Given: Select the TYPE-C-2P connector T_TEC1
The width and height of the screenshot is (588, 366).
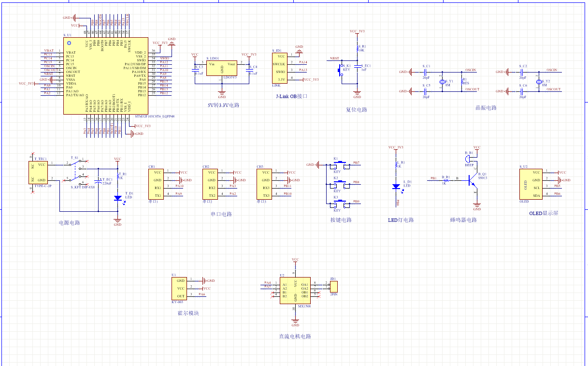Looking at the screenshot, I should click(38, 172).
